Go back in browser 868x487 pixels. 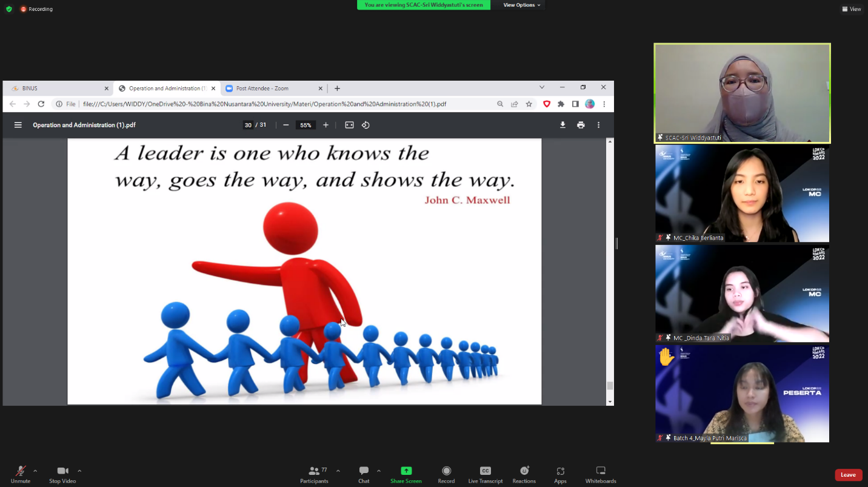tap(13, 104)
